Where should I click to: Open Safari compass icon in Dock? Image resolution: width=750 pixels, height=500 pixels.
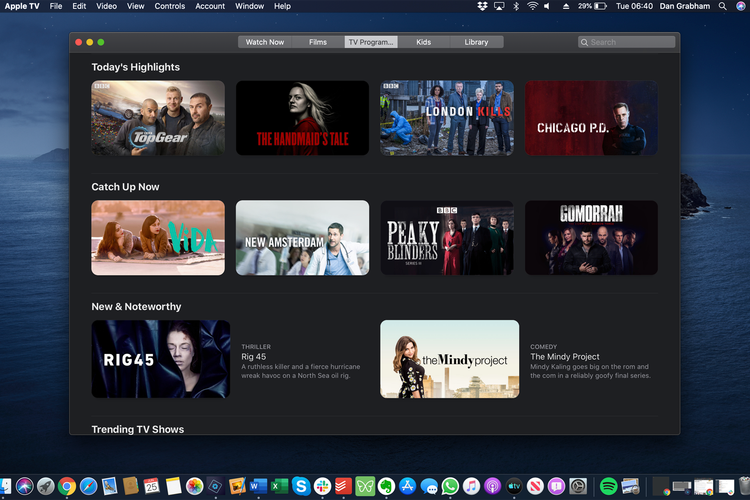(88, 487)
